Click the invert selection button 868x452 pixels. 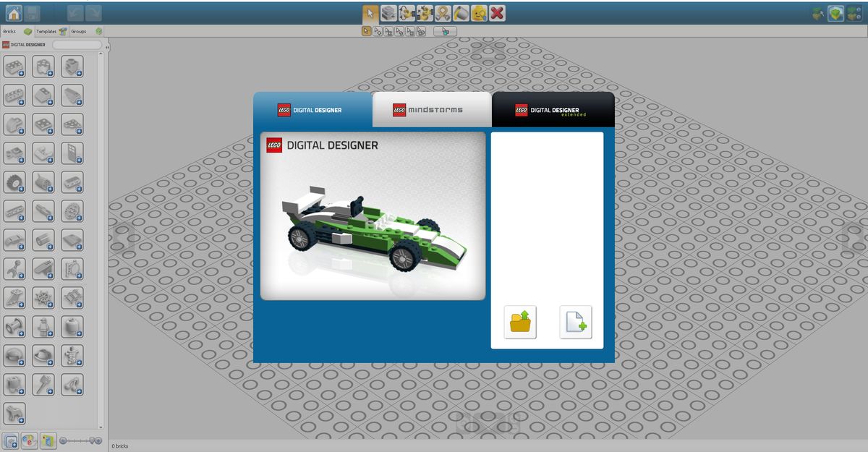click(445, 31)
